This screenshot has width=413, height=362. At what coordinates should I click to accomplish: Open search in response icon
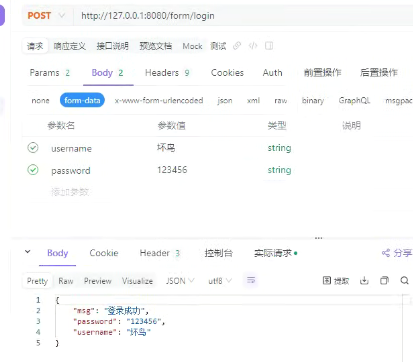(x=404, y=281)
